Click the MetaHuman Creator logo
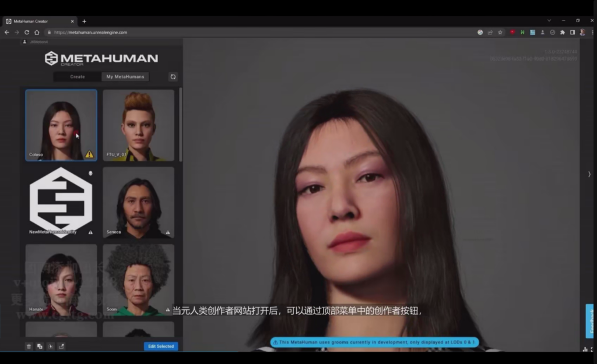Screen dimensions: 597x364 coord(101,59)
